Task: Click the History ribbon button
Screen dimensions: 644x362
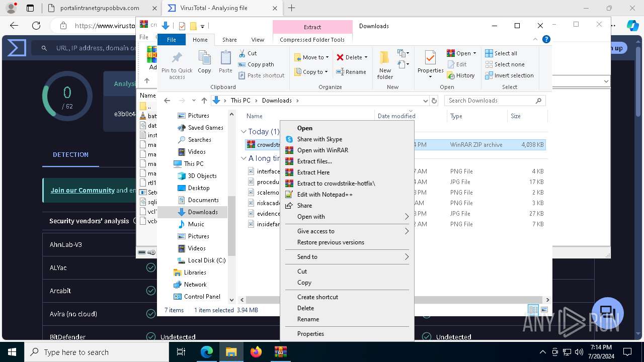Action: (x=461, y=75)
